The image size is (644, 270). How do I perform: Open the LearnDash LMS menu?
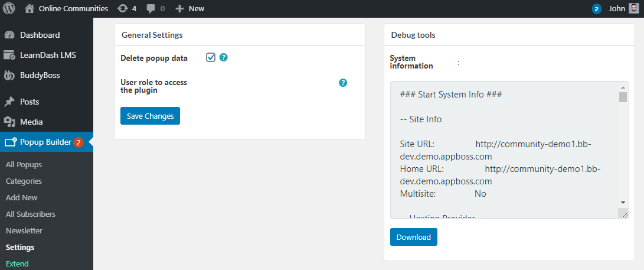coord(48,55)
